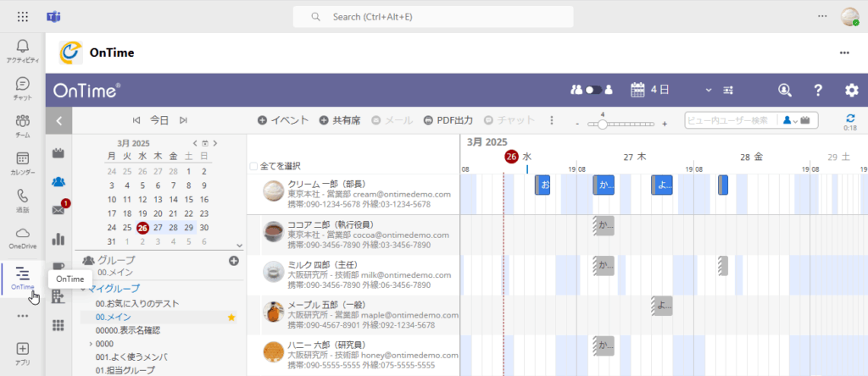Go to next month in mini calendar

tap(214, 143)
